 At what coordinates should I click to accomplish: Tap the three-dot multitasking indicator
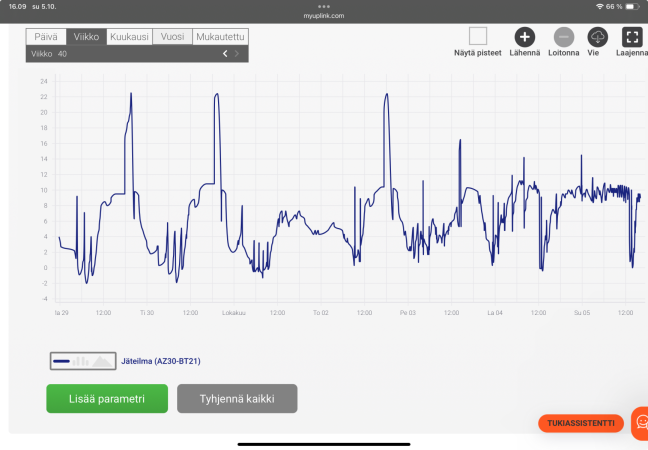point(324,7)
